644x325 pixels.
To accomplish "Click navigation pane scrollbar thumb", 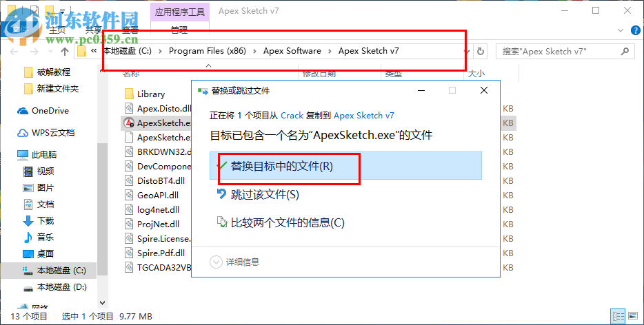I will click(x=103, y=209).
